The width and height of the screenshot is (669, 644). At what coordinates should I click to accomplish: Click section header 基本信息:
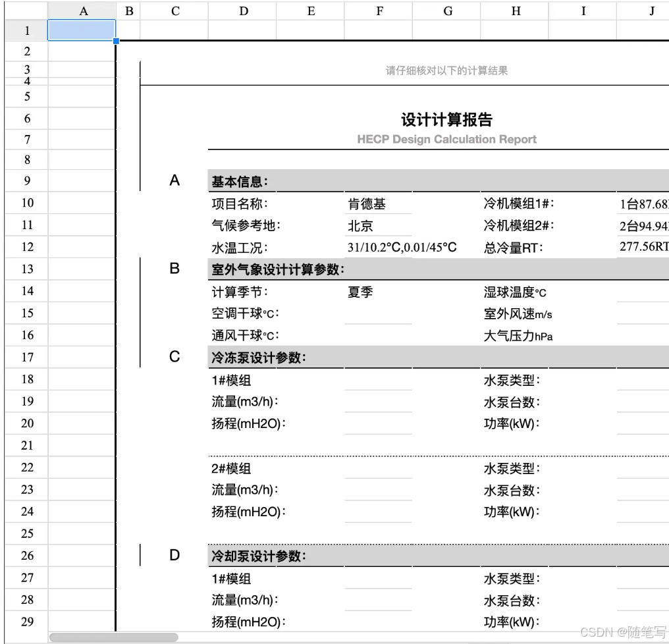click(240, 182)
